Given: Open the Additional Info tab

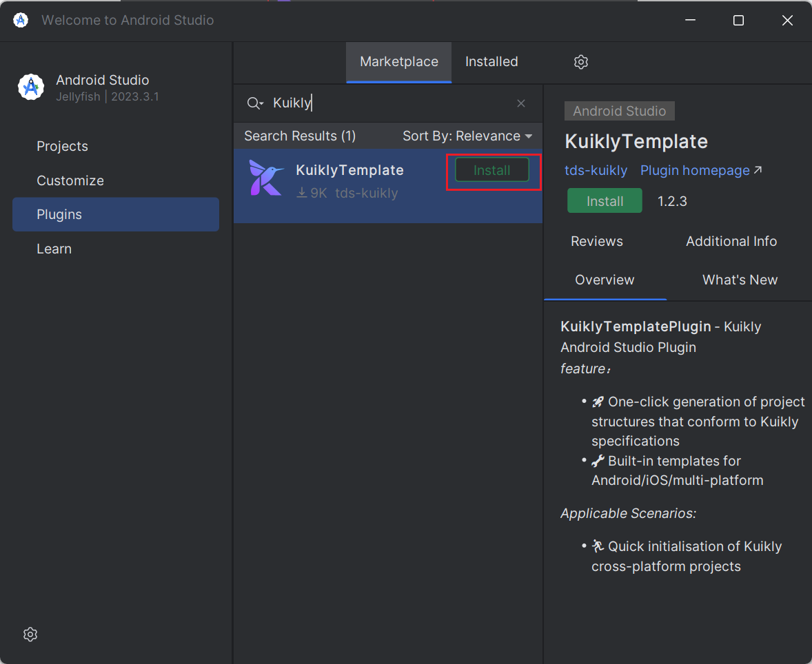Looking at the screenshot, I should tap(731, 241).
